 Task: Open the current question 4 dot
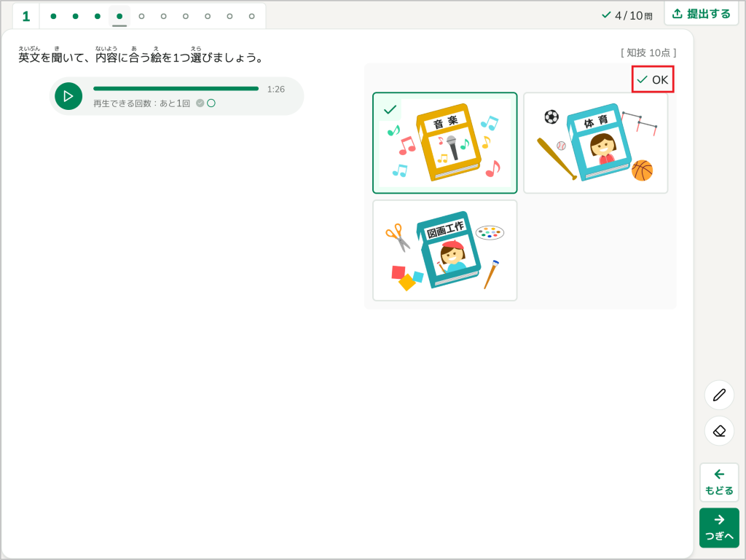(119, 16)
